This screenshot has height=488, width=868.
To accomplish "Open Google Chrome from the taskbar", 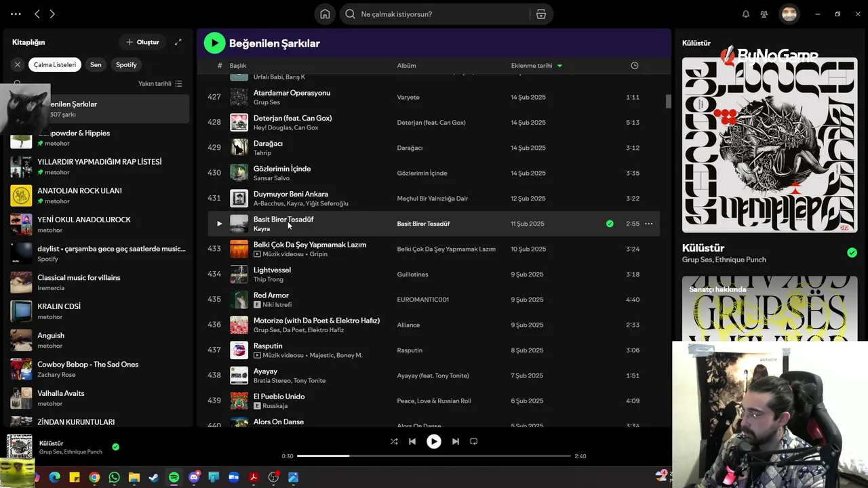I will [94, 478].
